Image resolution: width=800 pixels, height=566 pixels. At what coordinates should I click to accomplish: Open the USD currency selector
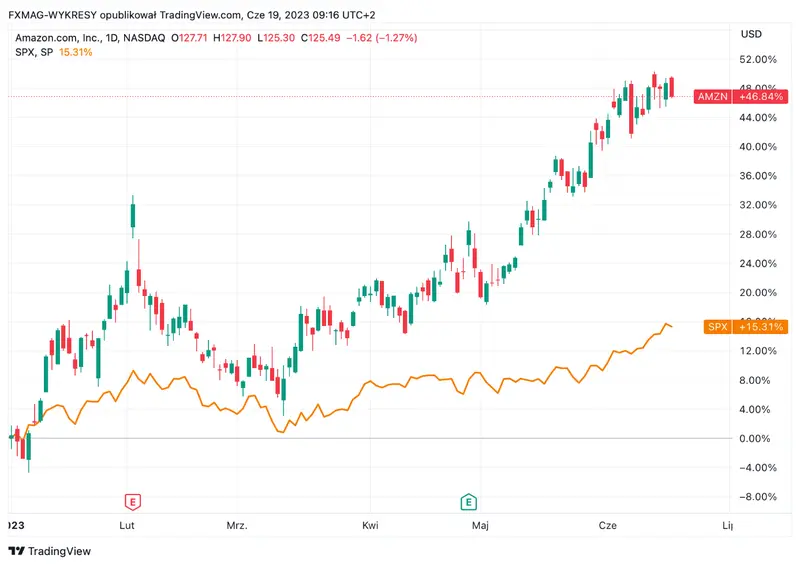751,34
